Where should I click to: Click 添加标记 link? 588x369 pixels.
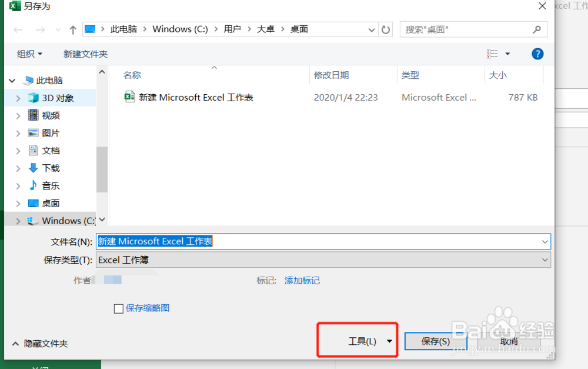302,280
